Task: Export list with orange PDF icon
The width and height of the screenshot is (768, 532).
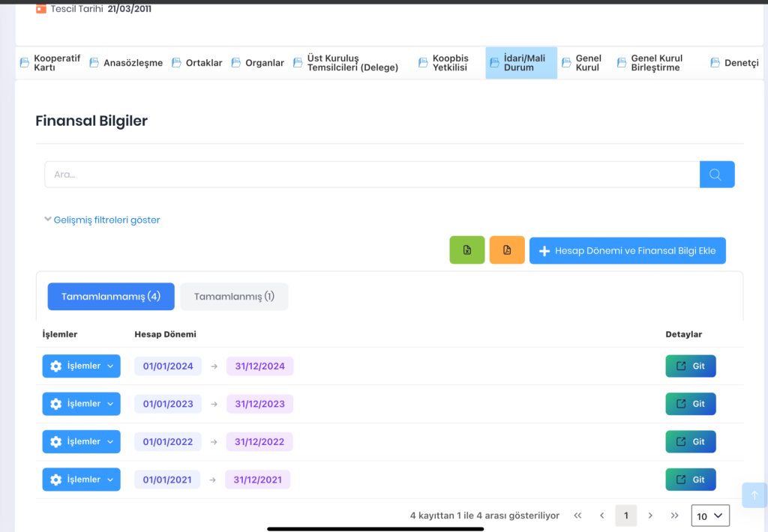Action: coord(507,250)
